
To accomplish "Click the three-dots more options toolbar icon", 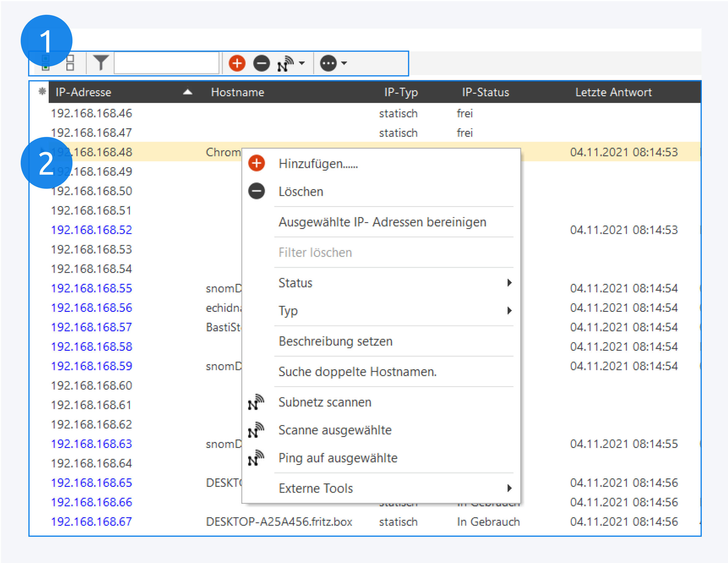I will (328, 63).
